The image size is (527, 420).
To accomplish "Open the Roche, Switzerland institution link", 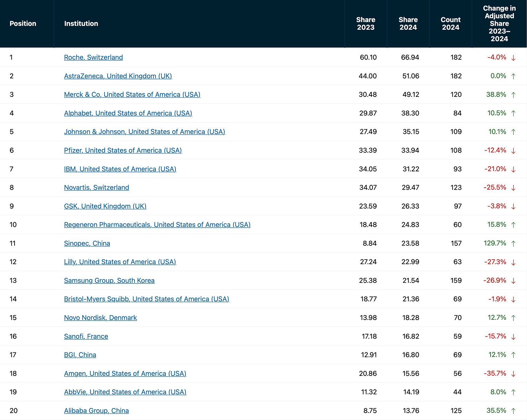I will 93,57.
